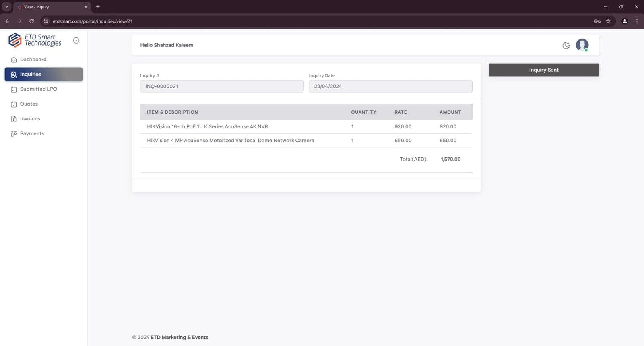Click the total value 1,570.00

[450, 159]
